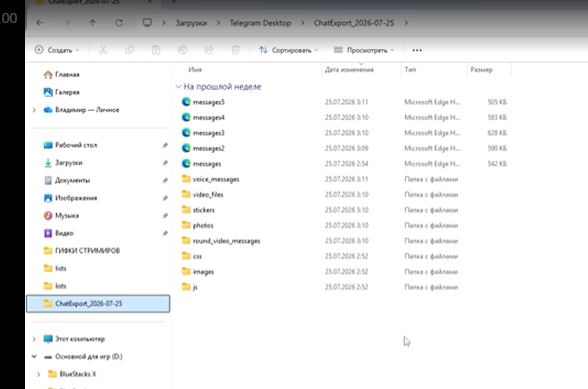Click the computer icon in address bar

point(147,23)
